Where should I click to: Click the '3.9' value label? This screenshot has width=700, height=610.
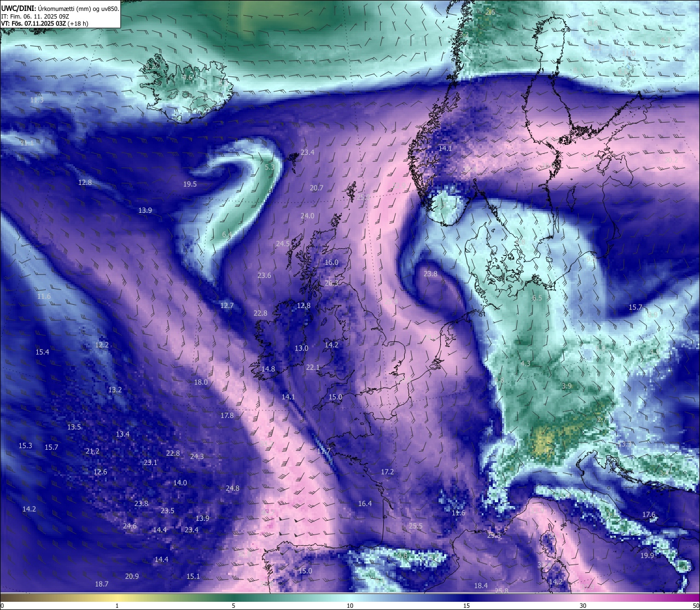point(567,386)
